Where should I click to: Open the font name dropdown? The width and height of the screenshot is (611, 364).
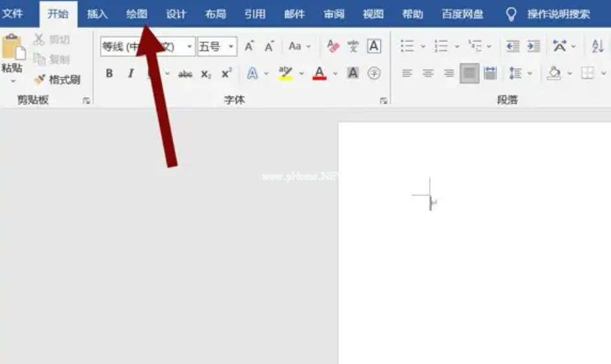point(190,47)
